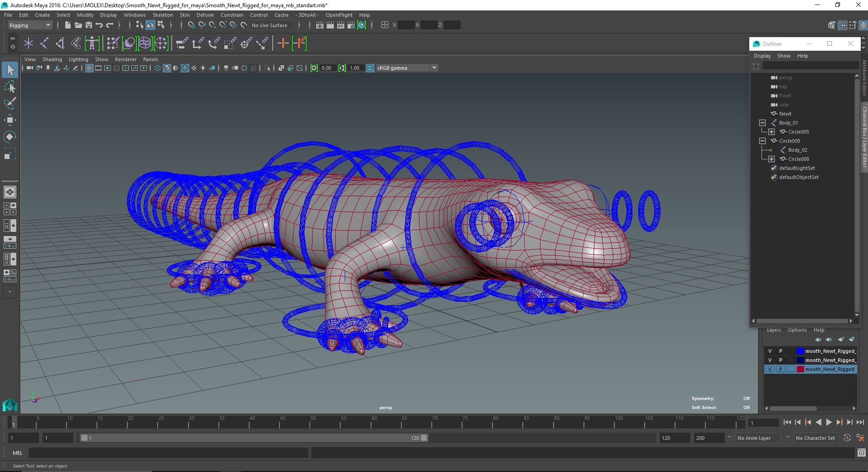Open Render Settings clapper-gear icon
868x472 pixels.
point(351,25)
